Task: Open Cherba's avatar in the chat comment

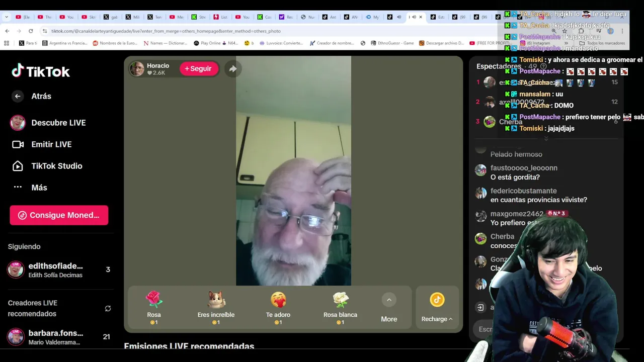Action: coord(481,238)
